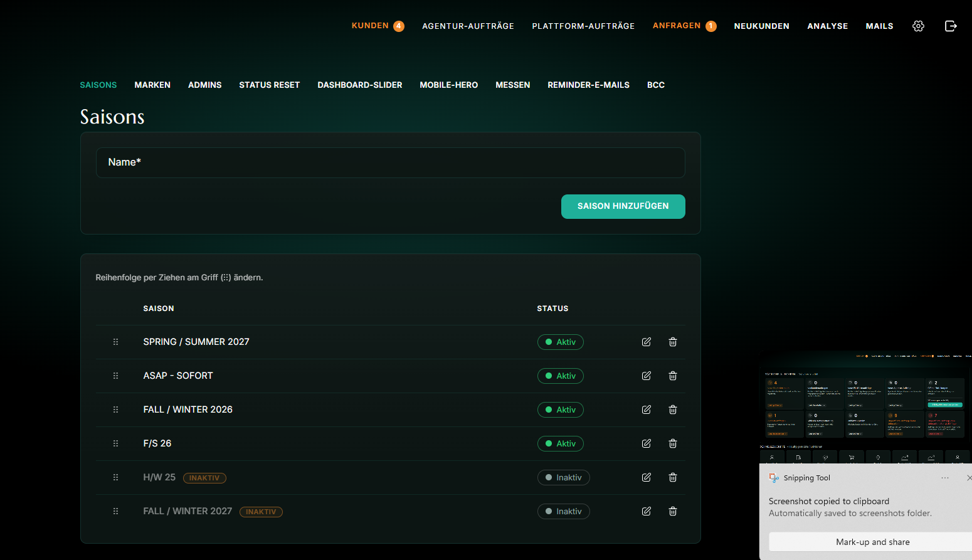
Task: Edit the SPRING / SUMMER 2027 season
Action: (x=647, y=342)
